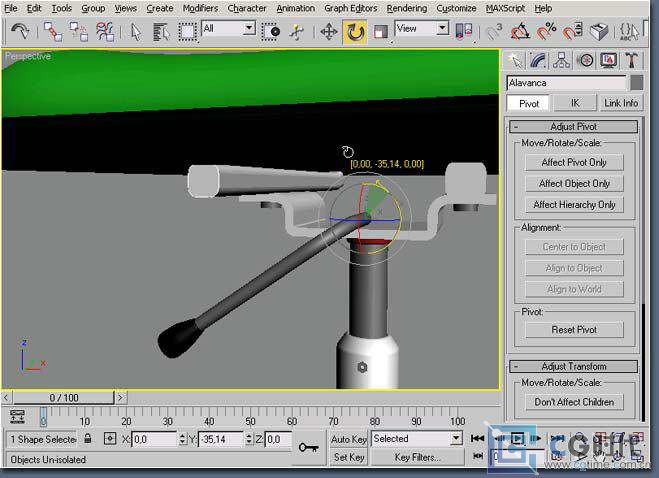The height and width of the screenshot is (478, 659).
Task: Open the Utilities hammer panel tab
Action: tap(631, 61)
